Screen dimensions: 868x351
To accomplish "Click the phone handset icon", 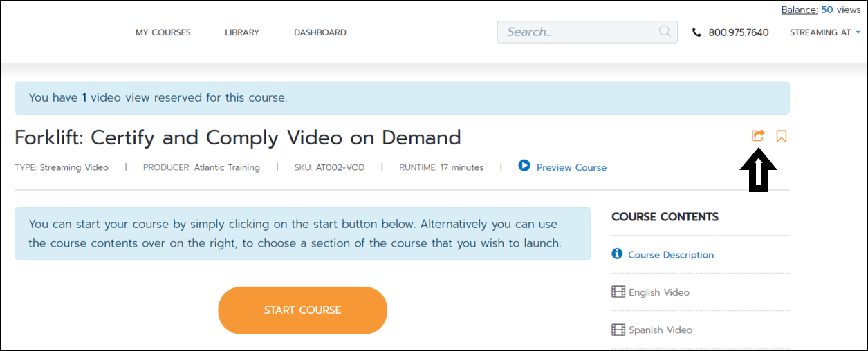I will point(696,32).
